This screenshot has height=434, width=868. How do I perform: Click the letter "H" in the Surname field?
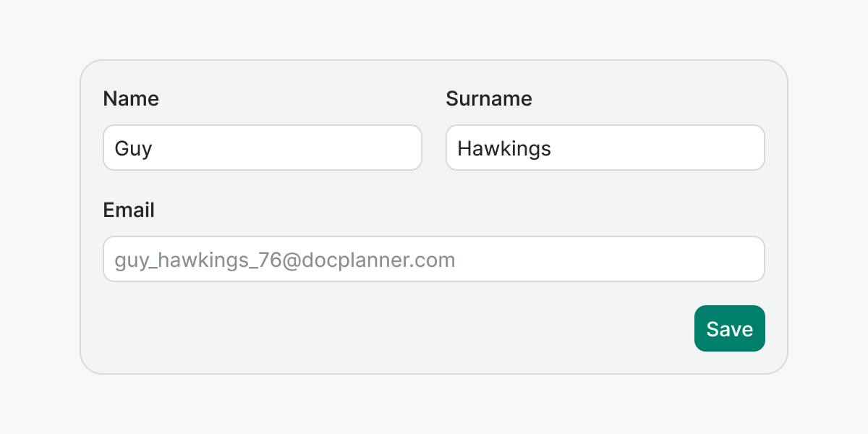coord(464,149)
